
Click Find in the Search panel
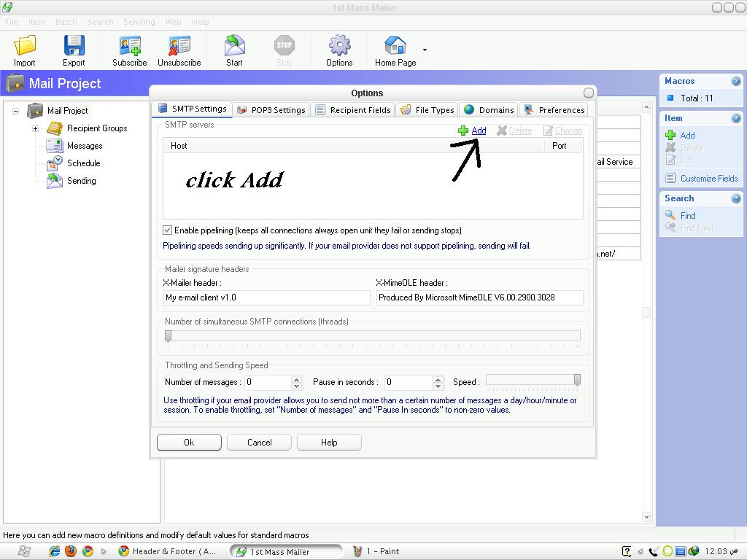click(688, 216)
